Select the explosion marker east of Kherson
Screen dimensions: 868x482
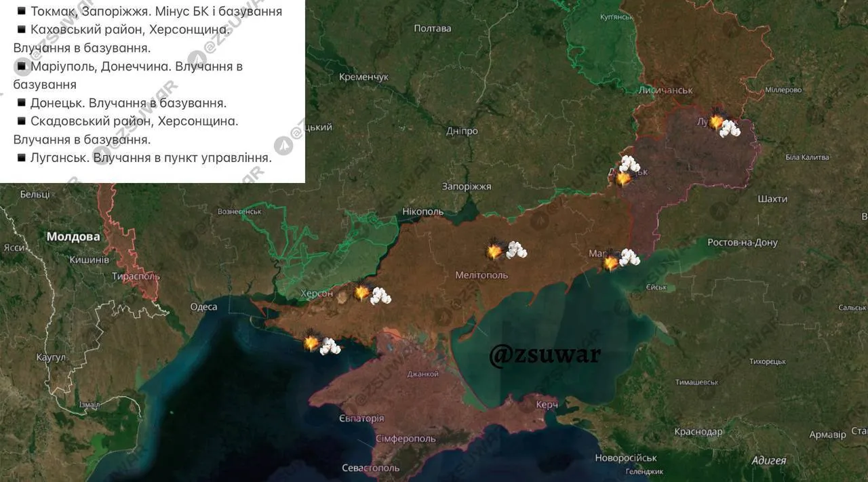[x=362, y=293]
